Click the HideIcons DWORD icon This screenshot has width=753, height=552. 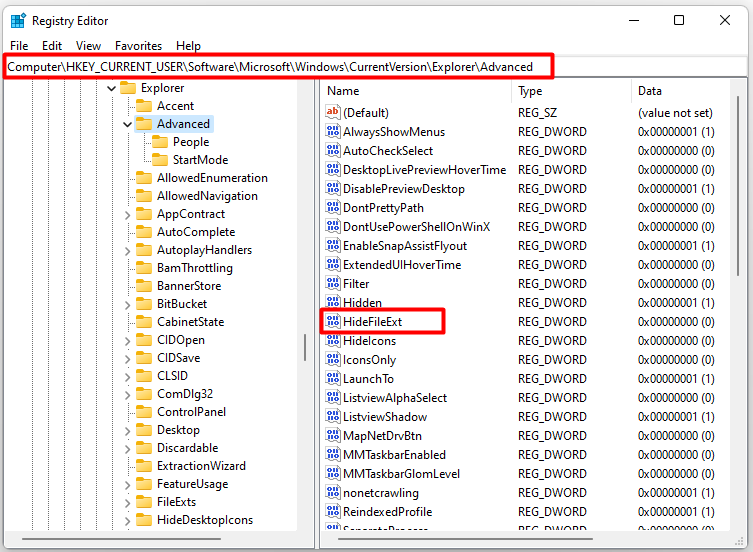tap(332, 341)
